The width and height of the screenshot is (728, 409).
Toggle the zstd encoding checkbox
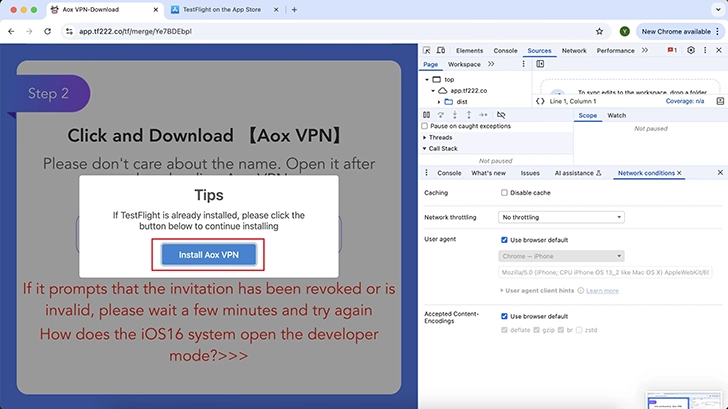tap(579, 330)
